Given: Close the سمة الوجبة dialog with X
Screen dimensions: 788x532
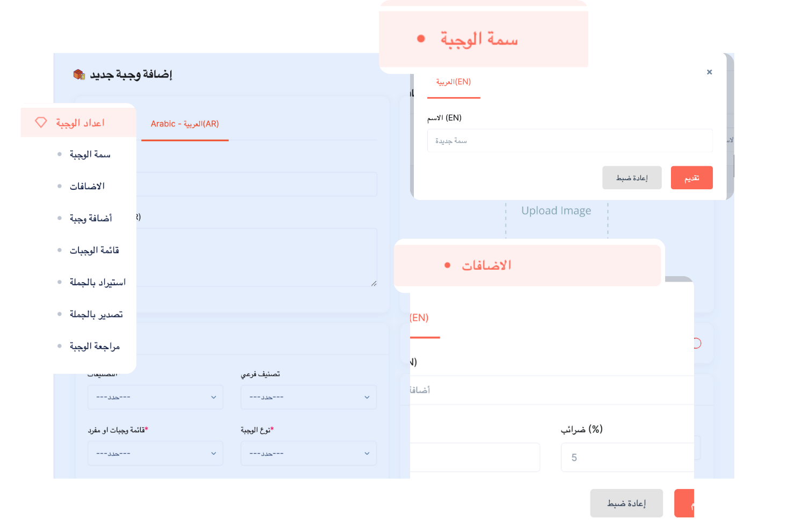Looking at the screenshot, I should click(709, 72).
